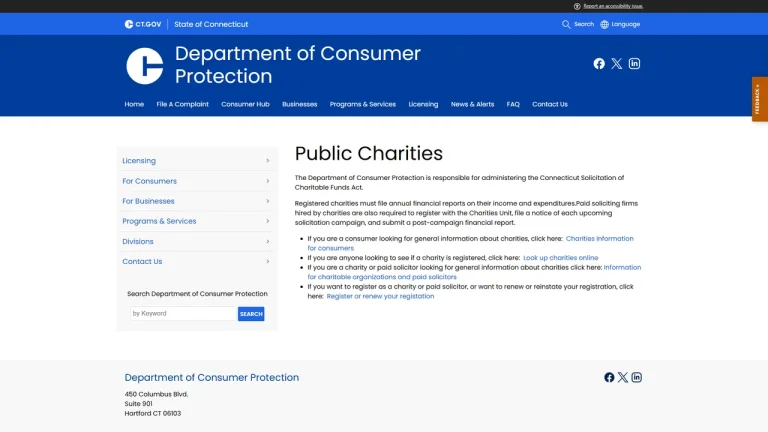The image size is (768, 432).
Task: Click the Language text in header
Action: coord(625,24)
